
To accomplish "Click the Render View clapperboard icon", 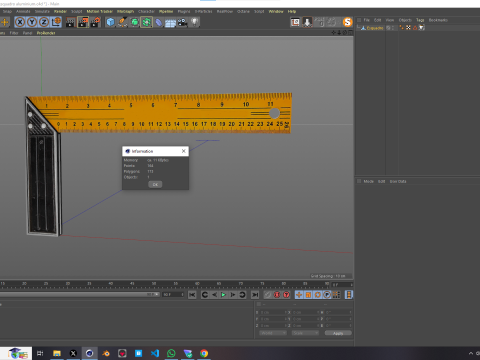I will 71,22.
